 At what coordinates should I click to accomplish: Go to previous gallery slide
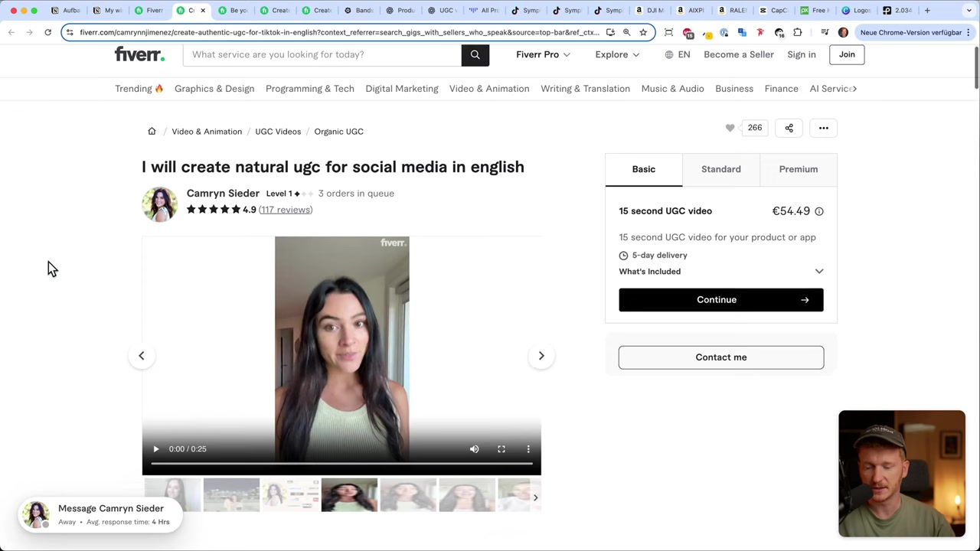pyautogui.click(x=142, y=356)
